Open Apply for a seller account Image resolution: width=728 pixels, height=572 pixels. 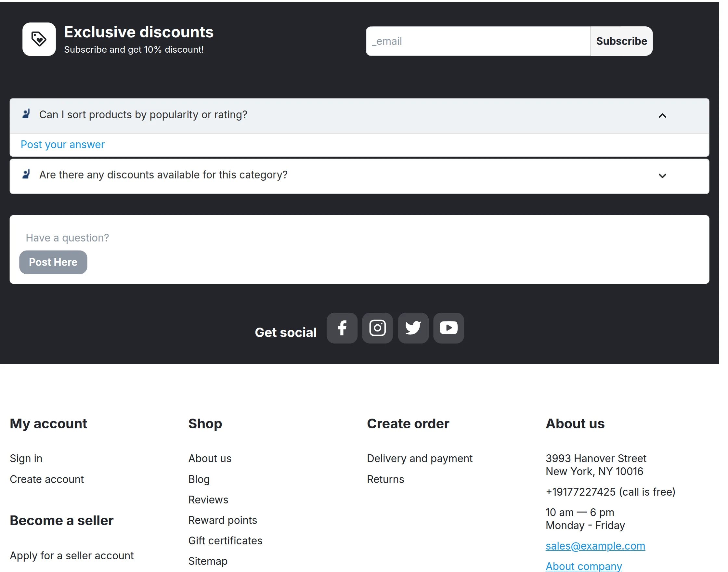pyautogui.click(x=71, y=556)
